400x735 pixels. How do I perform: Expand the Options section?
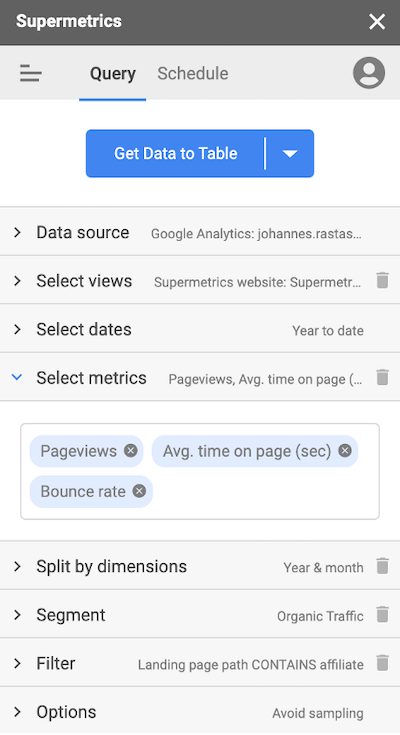pos(200,712)
